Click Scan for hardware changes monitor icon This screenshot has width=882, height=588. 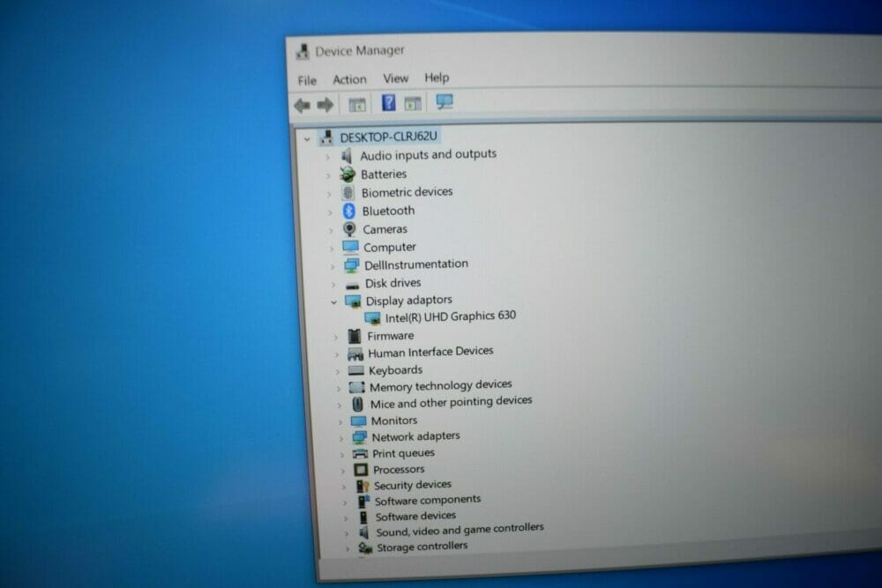(444, 101)
